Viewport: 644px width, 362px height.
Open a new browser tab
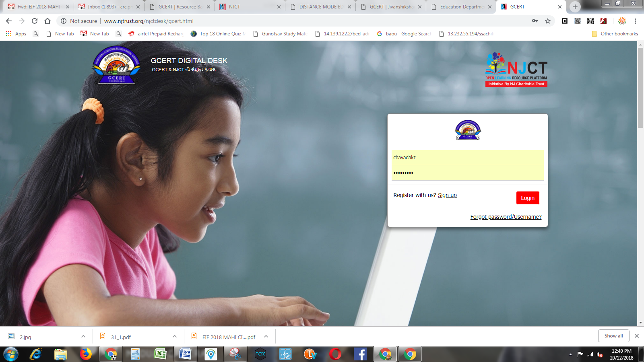(x=575, y=7)
